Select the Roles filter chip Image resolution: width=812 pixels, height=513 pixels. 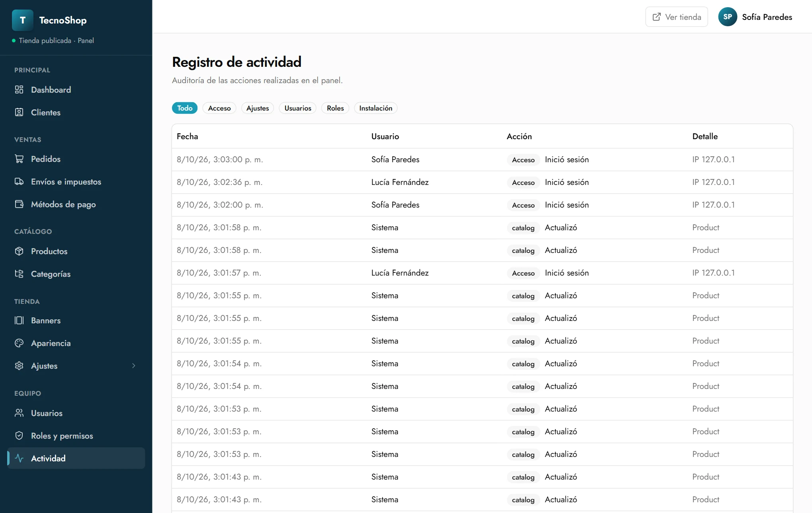tap(335, 108)
